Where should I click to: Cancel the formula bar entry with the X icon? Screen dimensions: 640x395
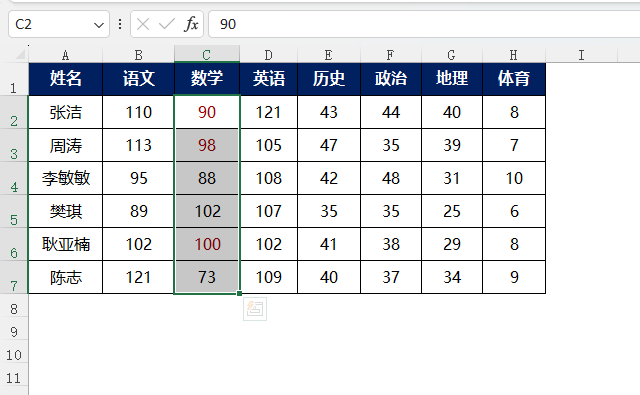click(143, 24)
